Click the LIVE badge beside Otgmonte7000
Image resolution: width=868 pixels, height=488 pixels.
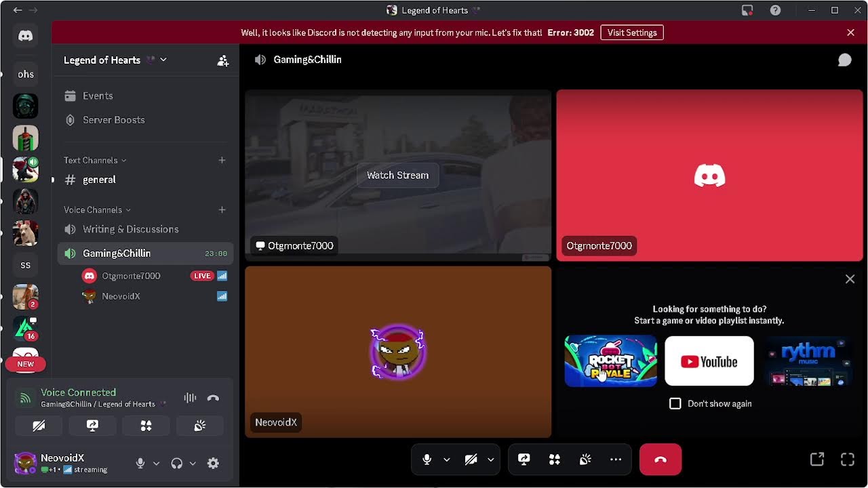(x=202, y=276)
